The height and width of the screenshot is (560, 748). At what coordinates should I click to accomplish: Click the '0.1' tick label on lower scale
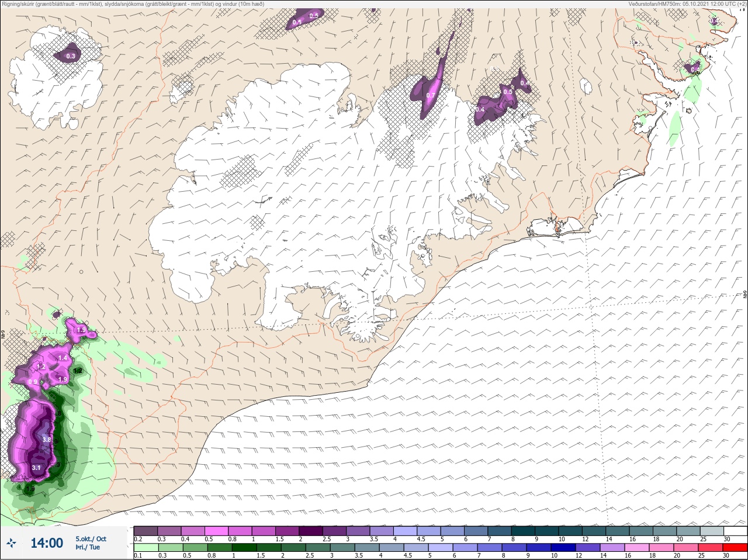(x=138, y=555)
